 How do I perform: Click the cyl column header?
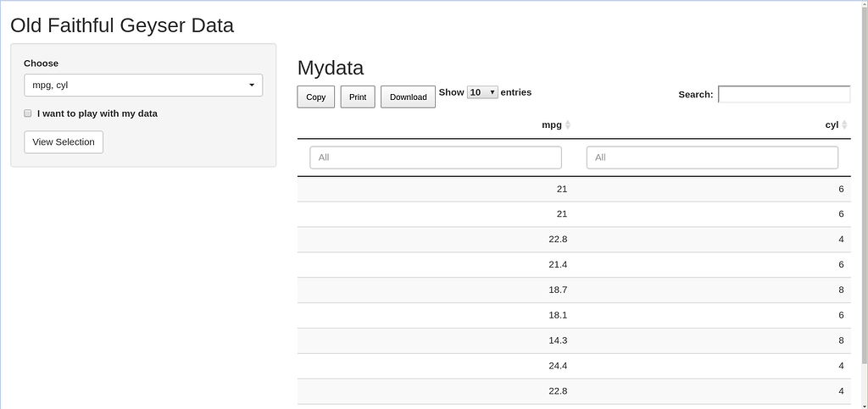(832, 125)
